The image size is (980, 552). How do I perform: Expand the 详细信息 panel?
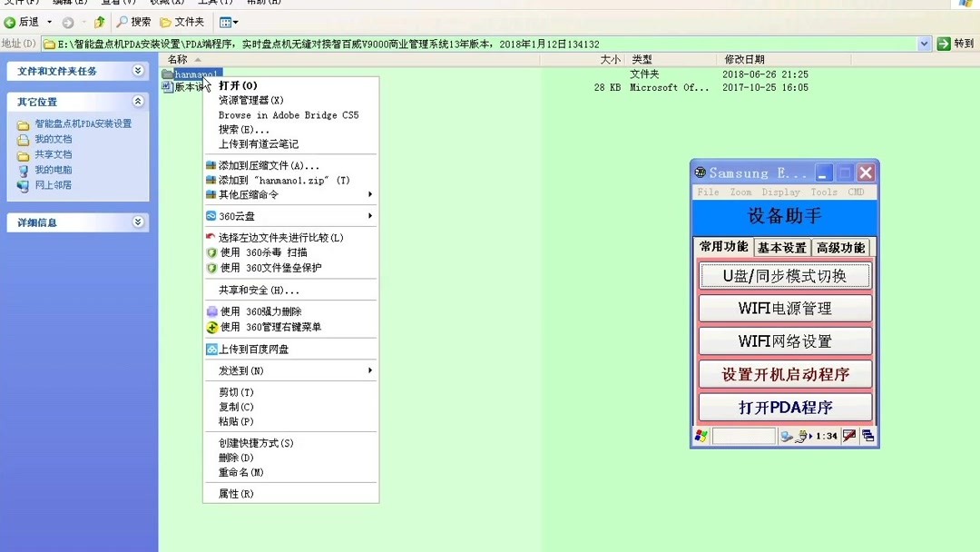point(138,222)
